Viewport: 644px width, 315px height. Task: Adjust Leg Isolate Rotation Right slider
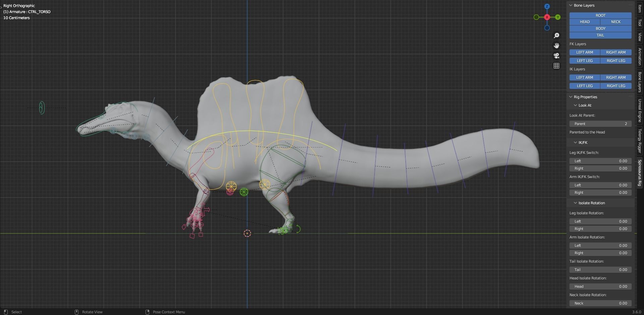[600, 229]
